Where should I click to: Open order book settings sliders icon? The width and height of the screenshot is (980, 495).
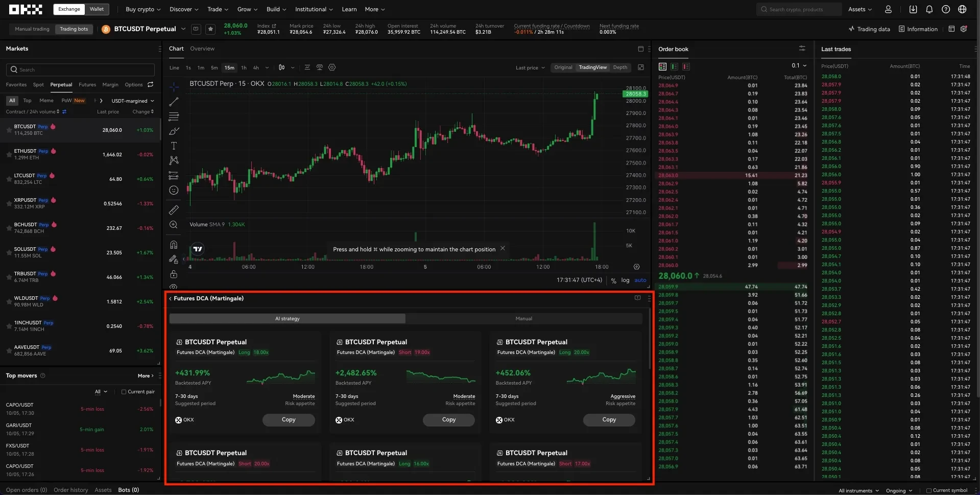click(x=802, y=49)
